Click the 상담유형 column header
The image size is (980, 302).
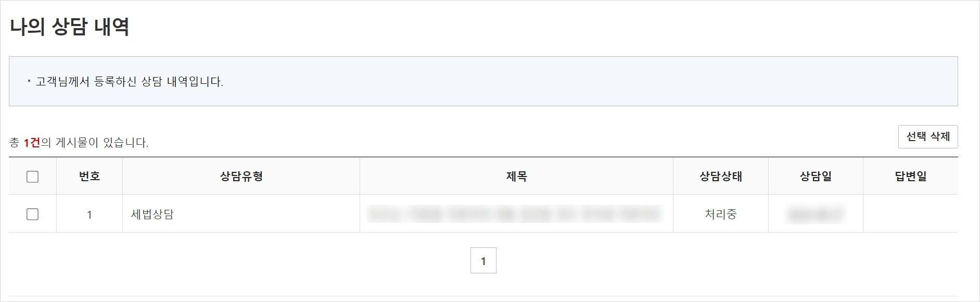pyautogui.click(x=241, y=177)
